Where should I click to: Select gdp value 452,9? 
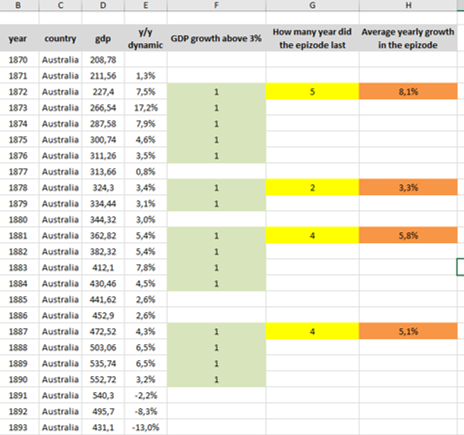(x=103, y=316)
